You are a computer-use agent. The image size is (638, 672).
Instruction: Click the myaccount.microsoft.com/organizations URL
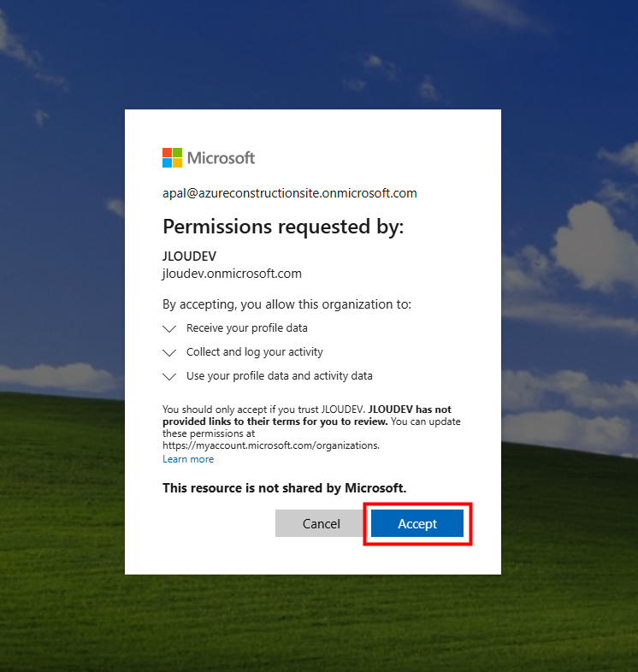[x=270, y=445]
